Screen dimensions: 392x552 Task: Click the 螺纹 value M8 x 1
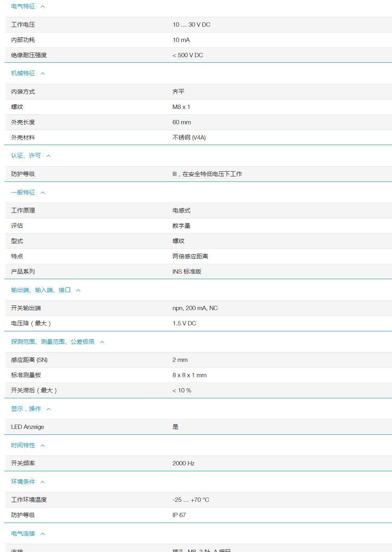point(182,107)
